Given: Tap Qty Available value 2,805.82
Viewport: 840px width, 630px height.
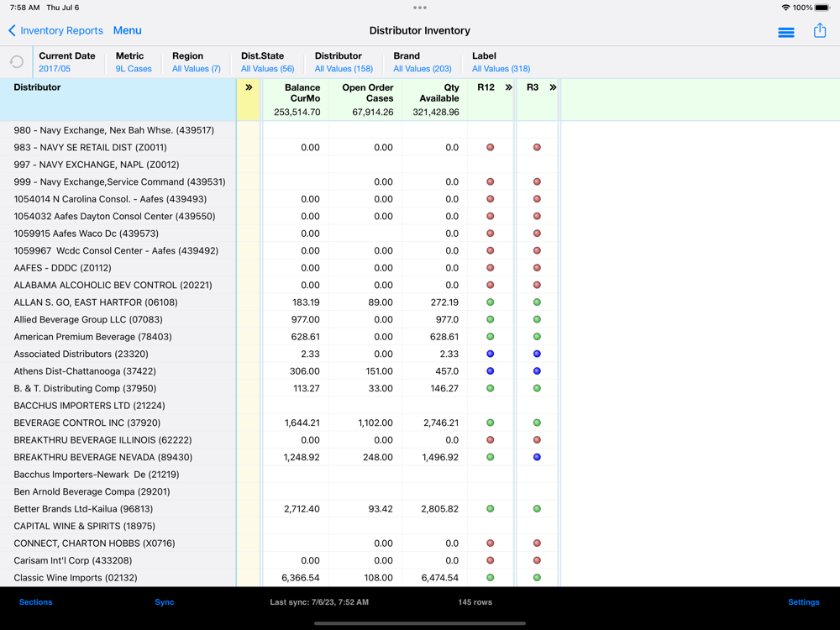Looking at the screenshot, I should 440,508.
